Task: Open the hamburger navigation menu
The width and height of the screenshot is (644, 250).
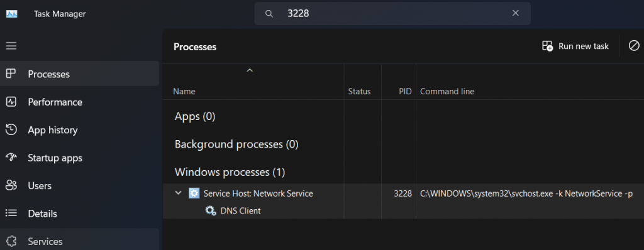Action: (x=11, y=46)
